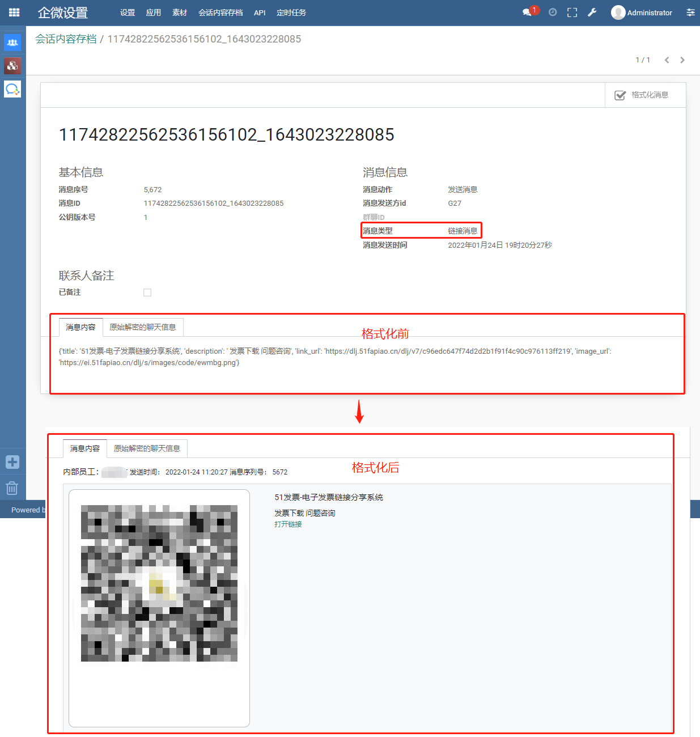Viewport: 700px width, 737px height.
Task: Toggle fullscreen mode icon
Action: 572,12
